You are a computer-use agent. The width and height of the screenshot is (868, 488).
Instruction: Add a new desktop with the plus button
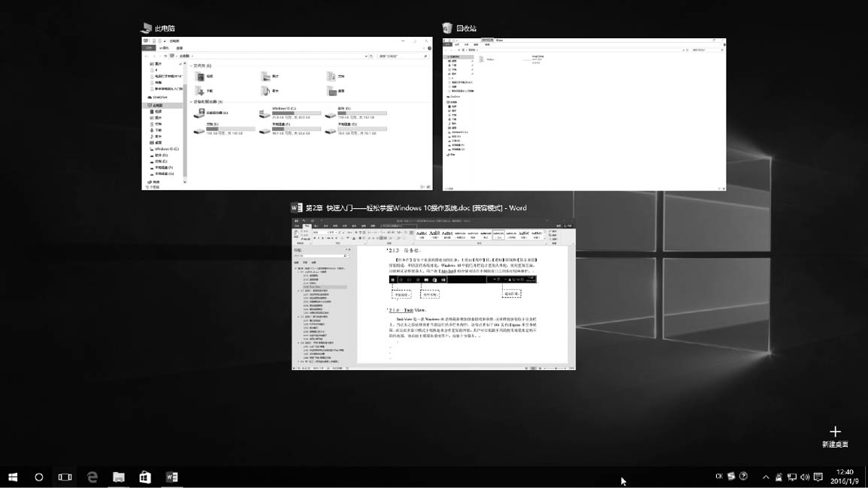tap(835, 432)
